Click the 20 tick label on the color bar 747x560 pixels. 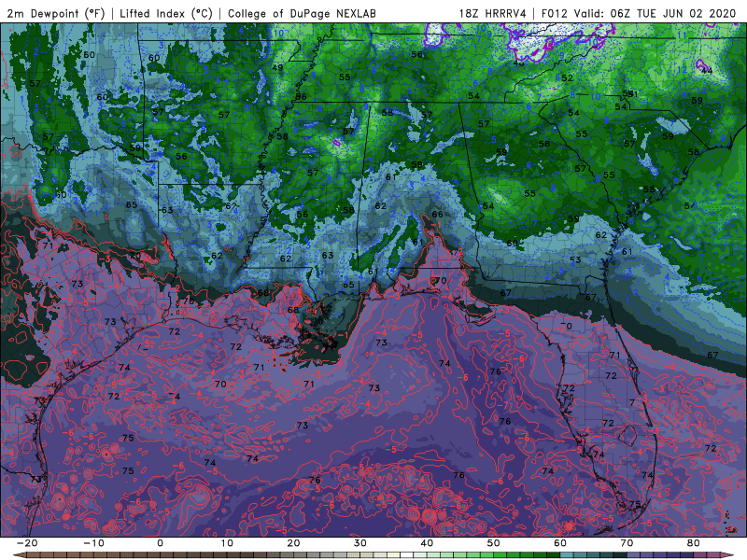pyautogui.click(x=293, y=543)
